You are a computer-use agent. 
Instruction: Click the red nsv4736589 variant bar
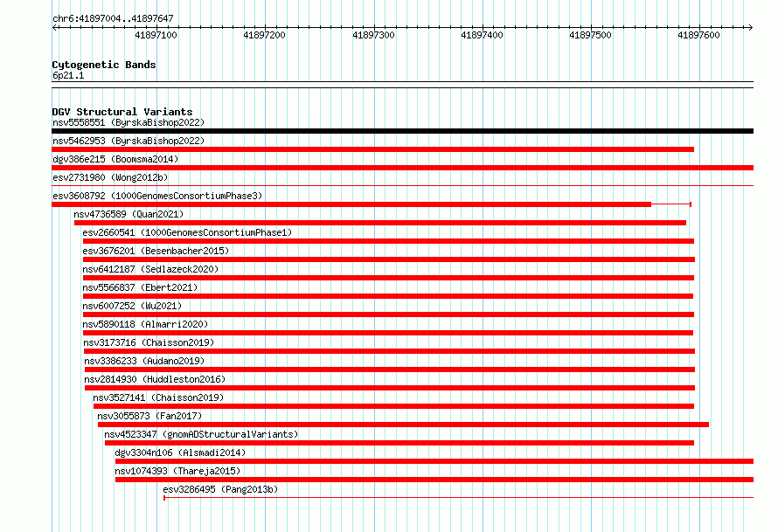coord(380,223)
